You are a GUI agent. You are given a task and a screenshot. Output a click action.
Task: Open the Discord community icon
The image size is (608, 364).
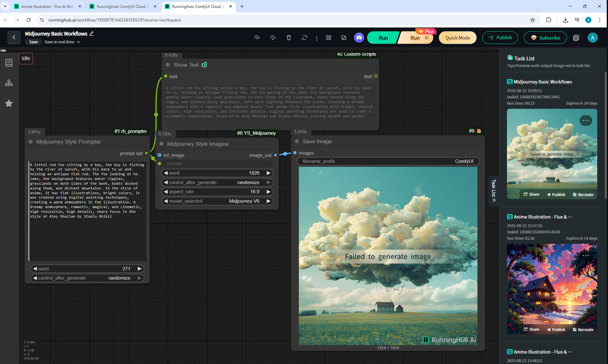point(359,38)
